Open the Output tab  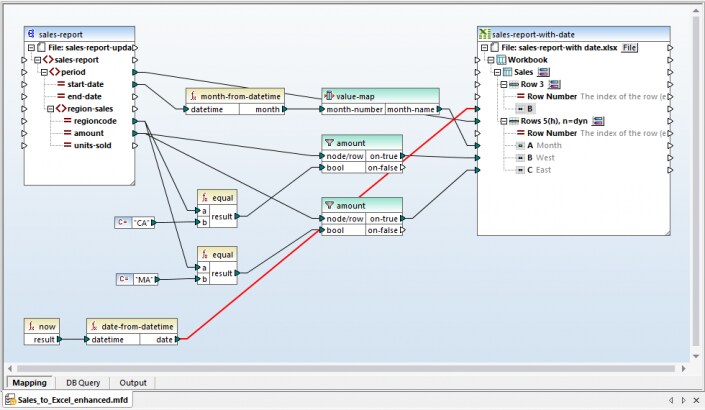133,383
